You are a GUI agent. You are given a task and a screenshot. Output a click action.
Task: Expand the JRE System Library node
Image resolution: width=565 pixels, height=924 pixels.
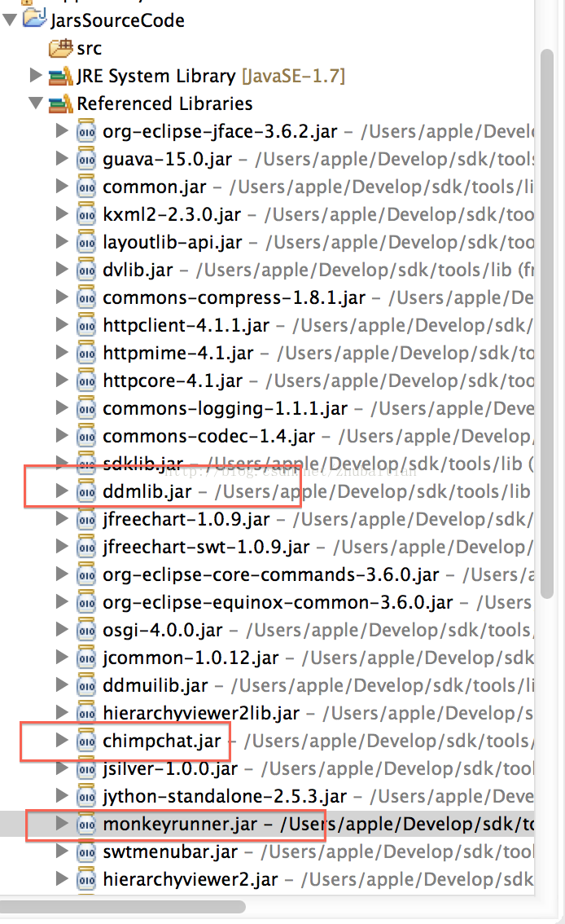click(x=36, y=75)
